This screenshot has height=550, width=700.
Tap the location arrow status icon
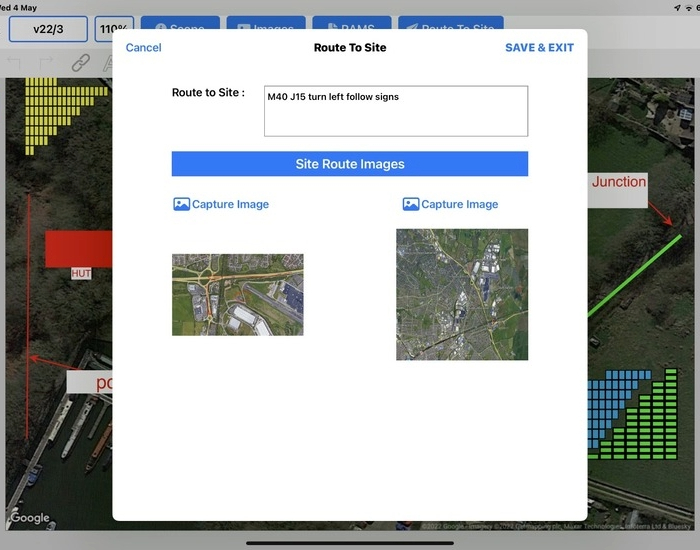[677, 8]
